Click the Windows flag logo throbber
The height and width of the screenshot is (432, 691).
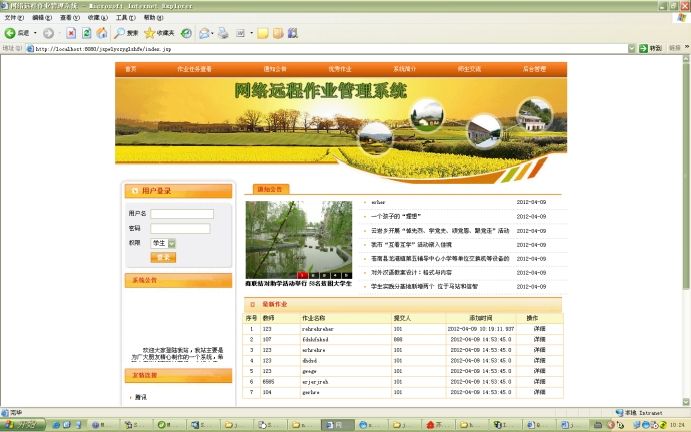(682, 18)
